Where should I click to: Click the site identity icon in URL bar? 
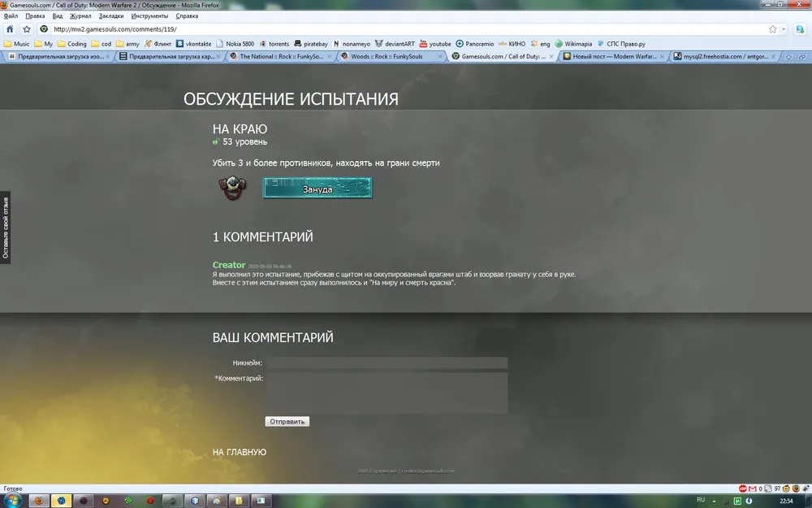(x=44, y=29)
